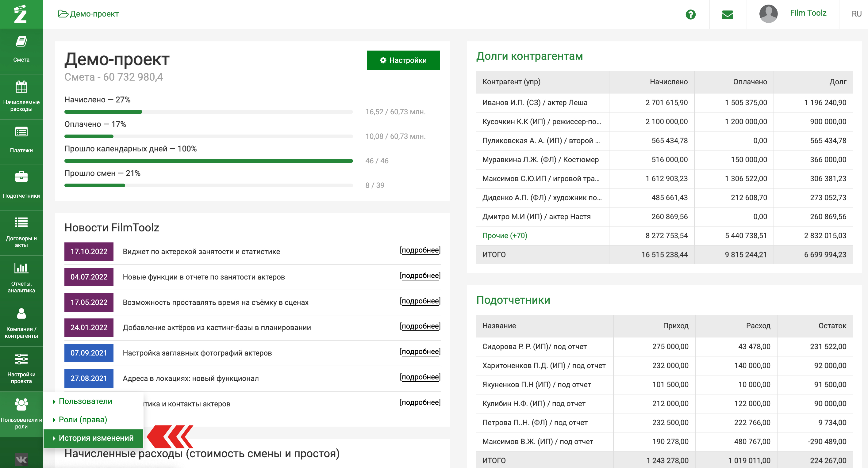Viewport: 868px width, 468px height.
Task: Open Настройки проекта sliders icon
Action: (21, 359)
